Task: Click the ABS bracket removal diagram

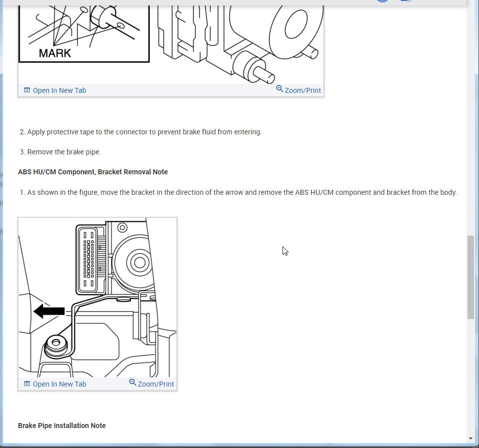Action: pos(97,298)
